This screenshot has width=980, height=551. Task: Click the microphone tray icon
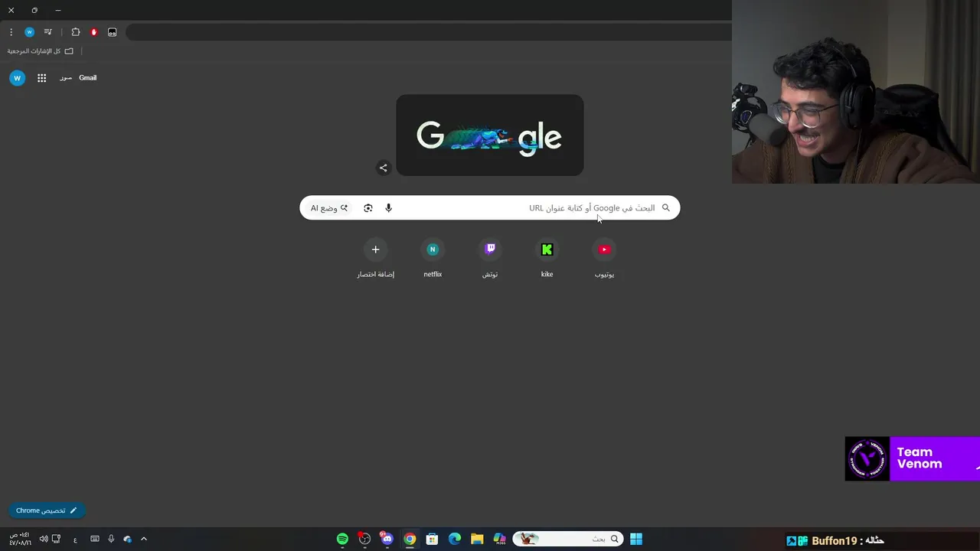click(x=111, y=539)
